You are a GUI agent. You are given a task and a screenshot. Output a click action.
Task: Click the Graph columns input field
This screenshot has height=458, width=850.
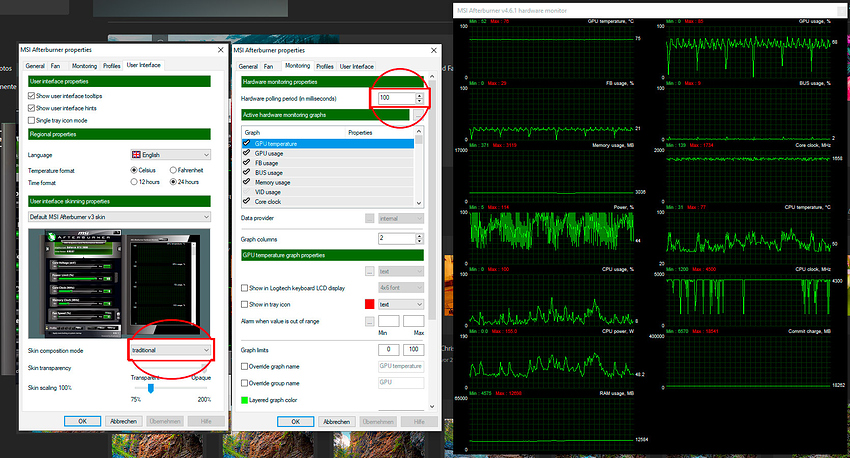[x=397, y=238]
